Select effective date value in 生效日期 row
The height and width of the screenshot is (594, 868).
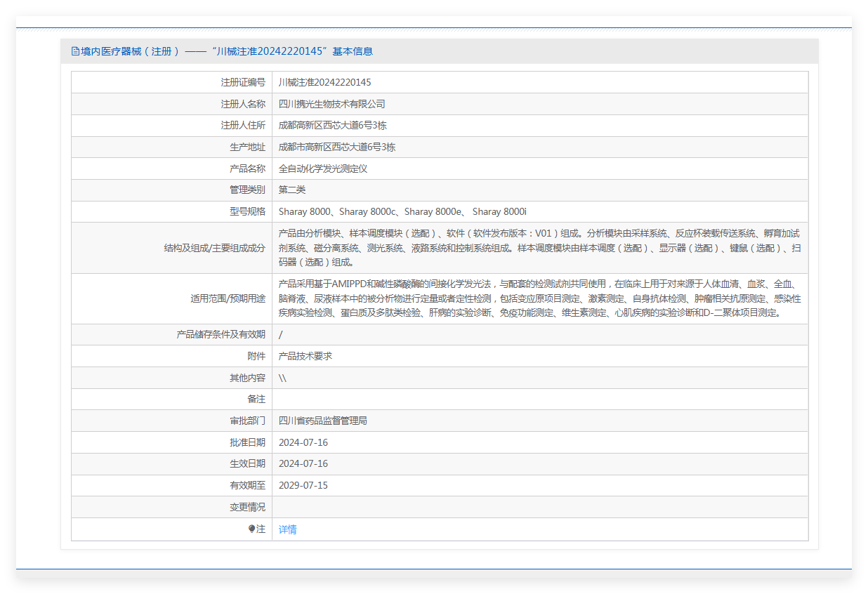(x=303, y=463)
